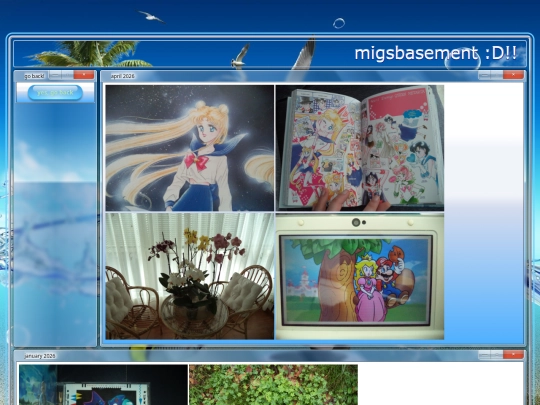Maximize the january 2026 panel
This screenshot has height=405, width=540.
tap(497, 355)
